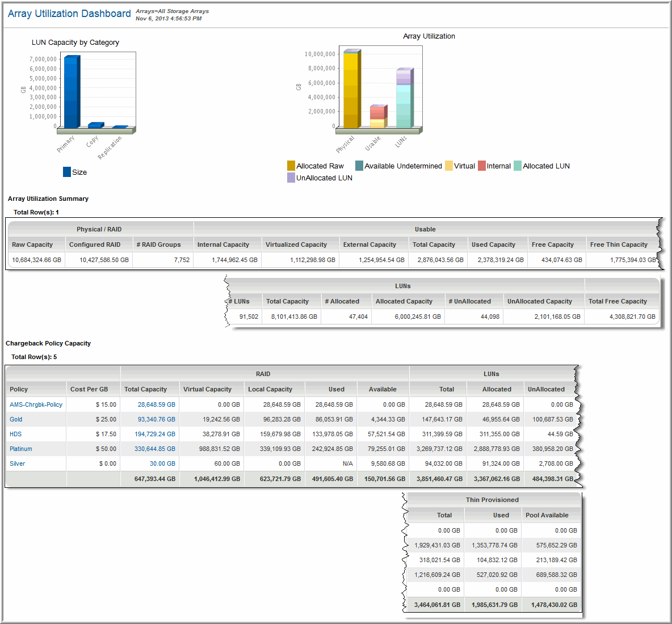Click the UnAllocated LUN legend swatch
Viewport: 672px width, 624px height.
tap(291, 178)
